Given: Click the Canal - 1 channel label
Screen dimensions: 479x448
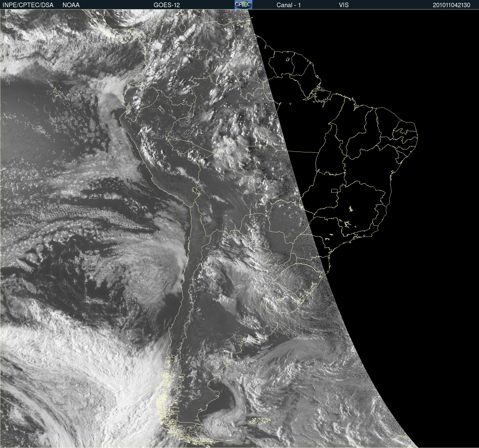Looking at the screenshot, I should [289, 5].
